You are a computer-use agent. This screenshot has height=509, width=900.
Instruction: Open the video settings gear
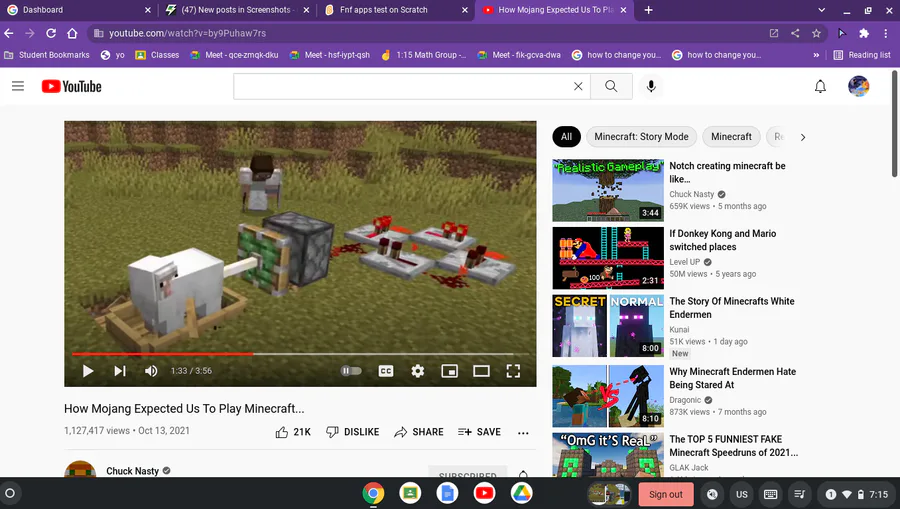(418, 371)
